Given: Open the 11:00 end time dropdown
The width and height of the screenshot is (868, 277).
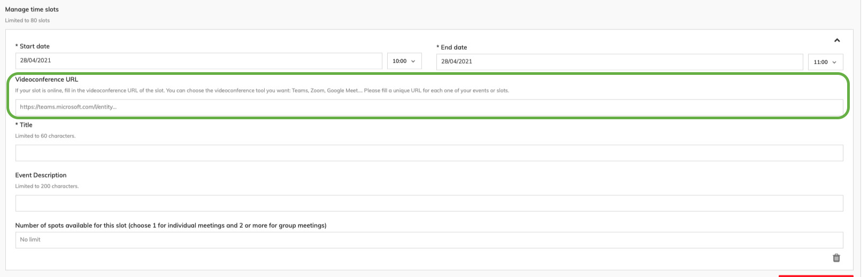Looking at the screenshot, I should [x=825, y=62].
